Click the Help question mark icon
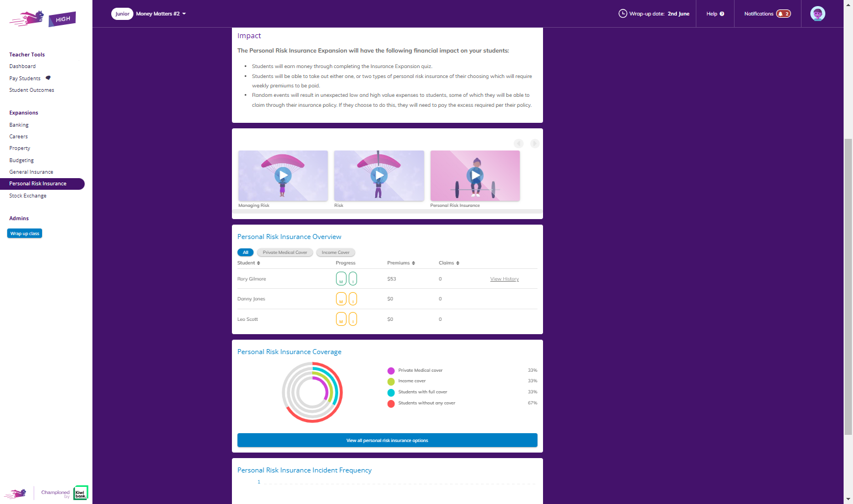 tap(722, 14)
